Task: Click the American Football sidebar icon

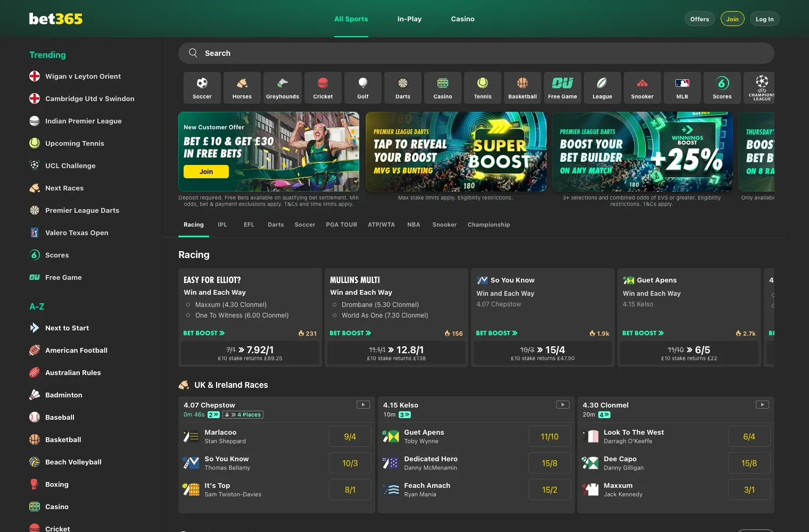Action: 35,350
